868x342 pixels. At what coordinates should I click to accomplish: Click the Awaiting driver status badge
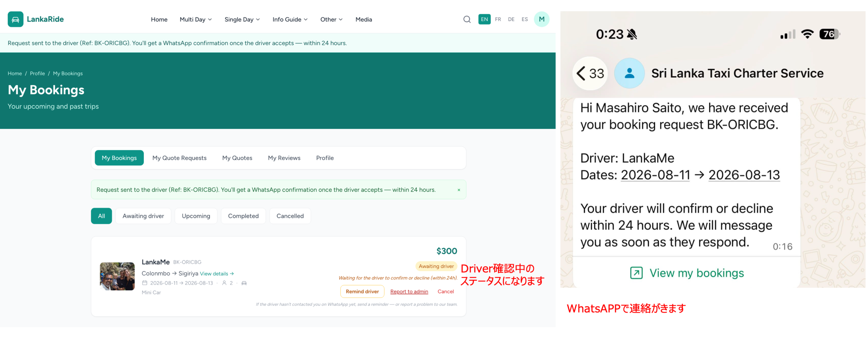(x=436, y=266)
